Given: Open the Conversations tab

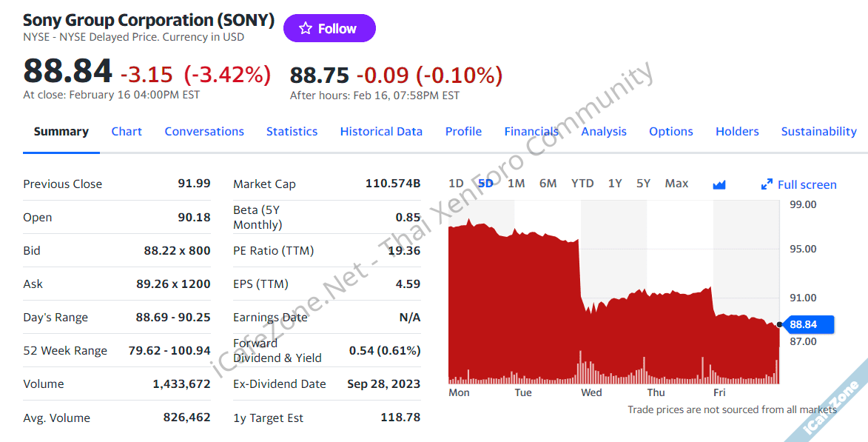Looking at the screenshot, I should (x=204, y=132).
